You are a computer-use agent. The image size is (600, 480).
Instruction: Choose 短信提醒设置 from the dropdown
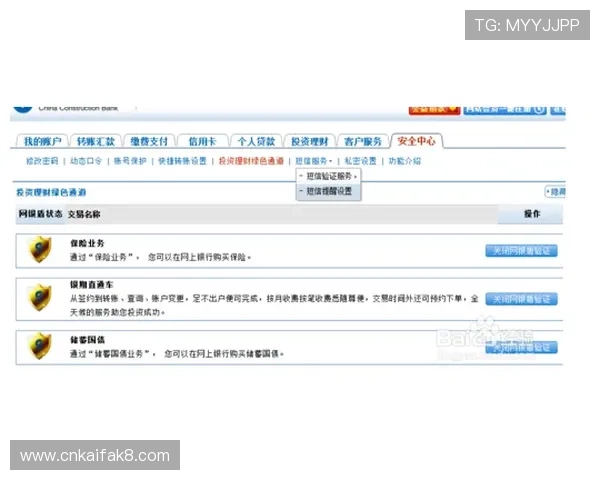pyautogui.click(x=328, y=191)
